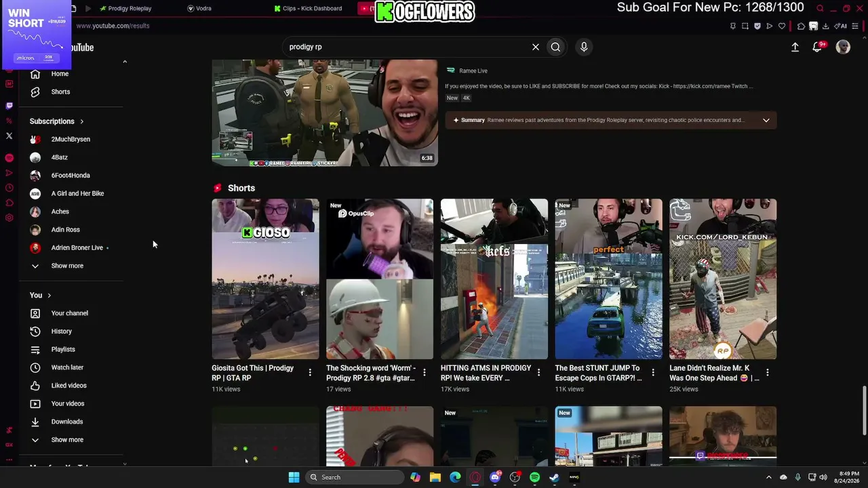
Task: Open YouTube notifications bell
Action: [818, 47]
